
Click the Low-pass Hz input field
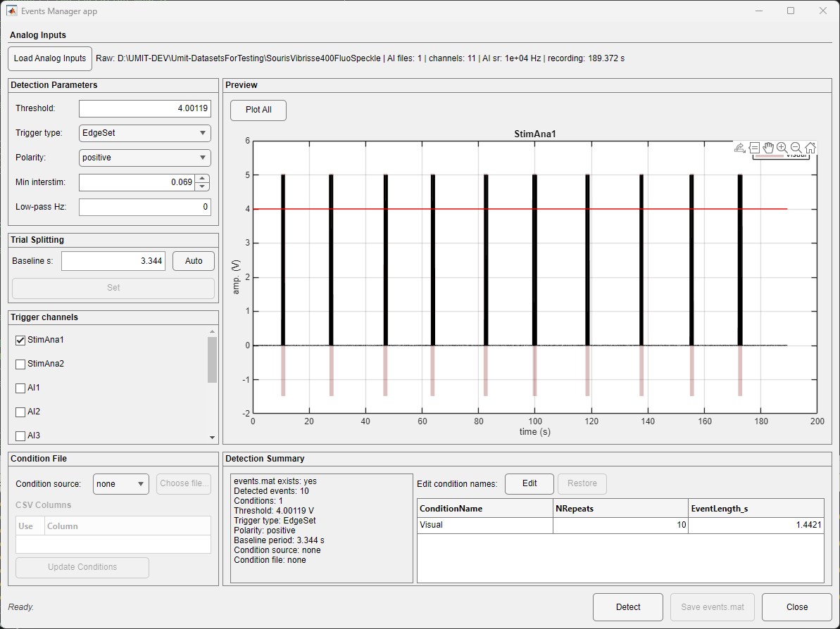pyautogui.click(x=144, y=207)
